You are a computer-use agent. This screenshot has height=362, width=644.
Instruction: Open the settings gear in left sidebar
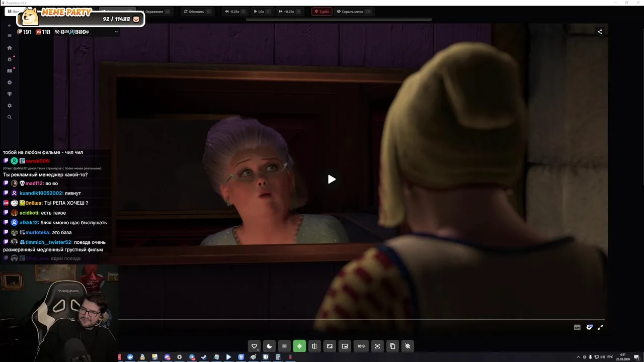(x=9, y=106)
